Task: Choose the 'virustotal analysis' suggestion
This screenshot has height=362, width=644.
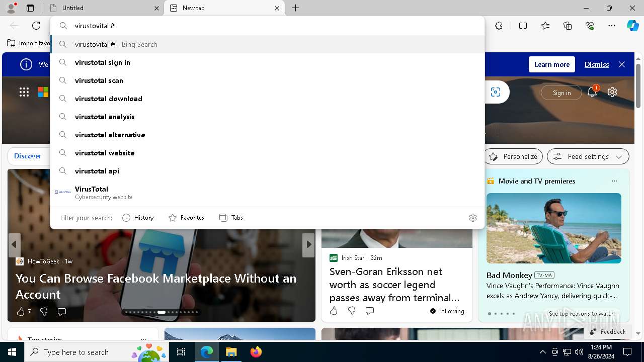Action: pos(267,117)
